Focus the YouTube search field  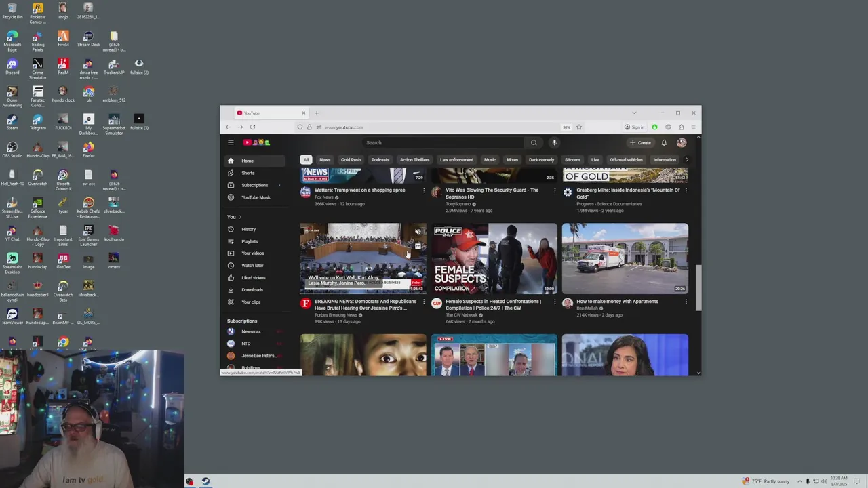443,142
